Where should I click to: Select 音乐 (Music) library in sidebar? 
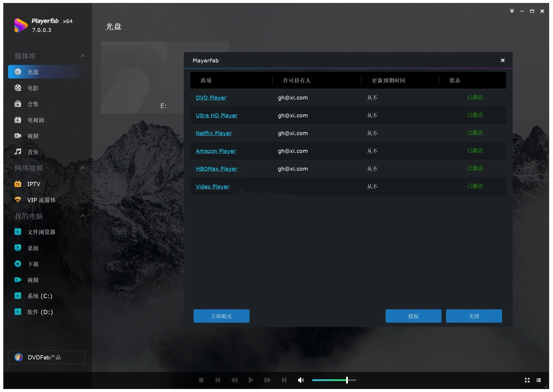[x=33, y=152]
